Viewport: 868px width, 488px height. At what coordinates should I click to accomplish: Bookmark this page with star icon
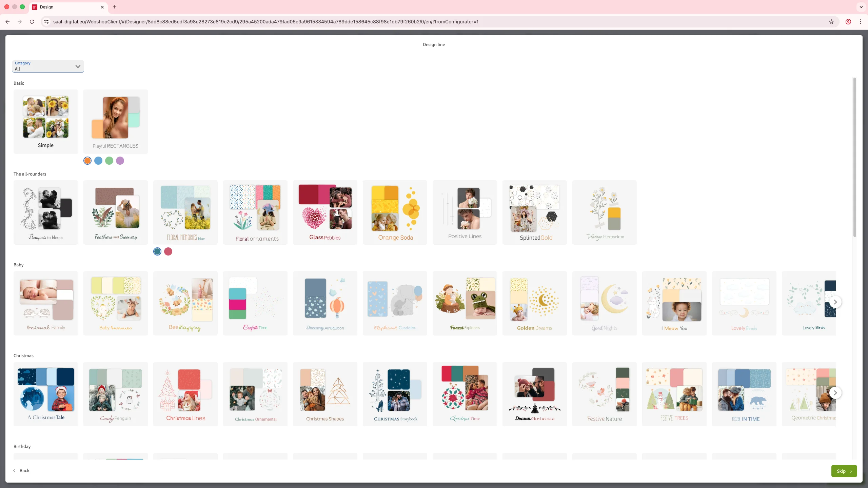coord(831,22)
